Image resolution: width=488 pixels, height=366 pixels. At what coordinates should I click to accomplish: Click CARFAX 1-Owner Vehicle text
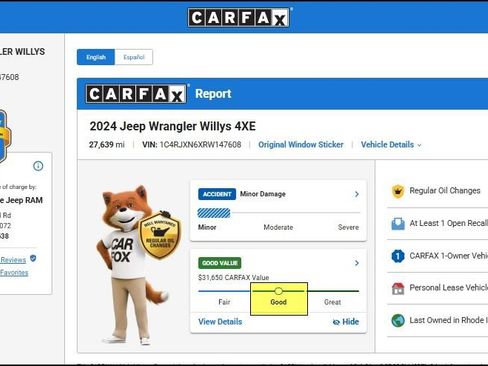449,256
